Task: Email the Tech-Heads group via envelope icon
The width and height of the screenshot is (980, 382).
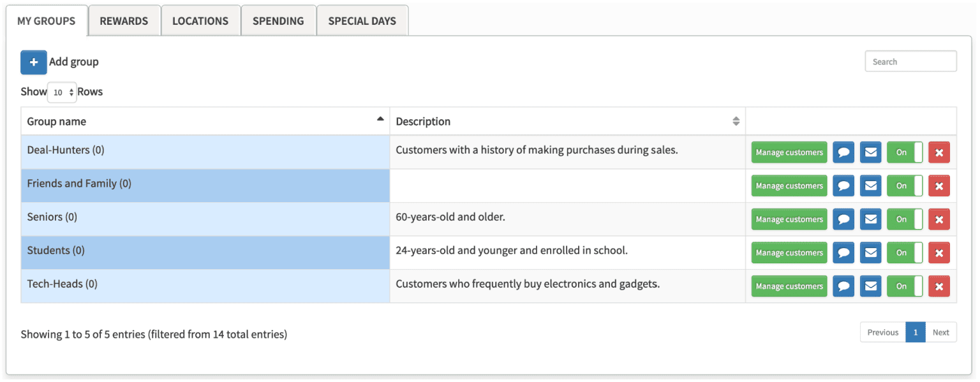Action: click(x=870, y=286)
